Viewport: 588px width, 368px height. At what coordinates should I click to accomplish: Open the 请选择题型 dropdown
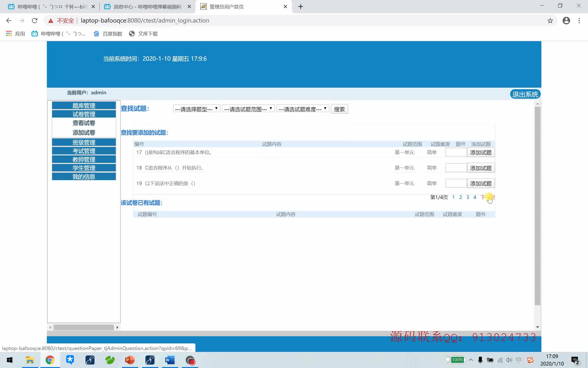(197, 109)
